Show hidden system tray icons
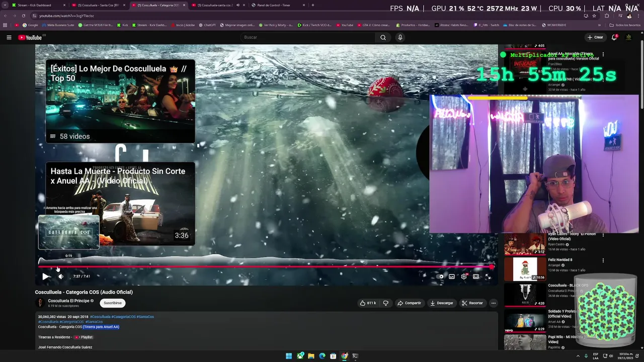Screen dimensions: 644x362 click(578, 356)
